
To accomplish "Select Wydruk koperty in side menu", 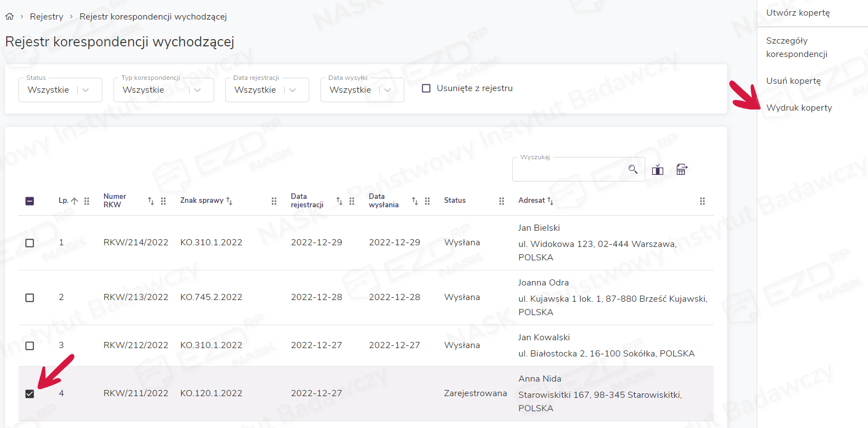I will pos(799,108).
